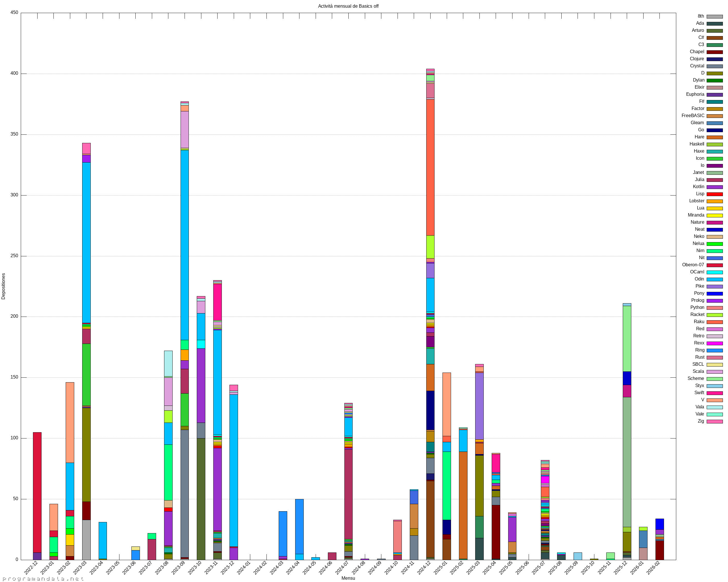Click the Chapel legend color swatch
Viewport: 728px width, 582px height.
coord(715,52)
